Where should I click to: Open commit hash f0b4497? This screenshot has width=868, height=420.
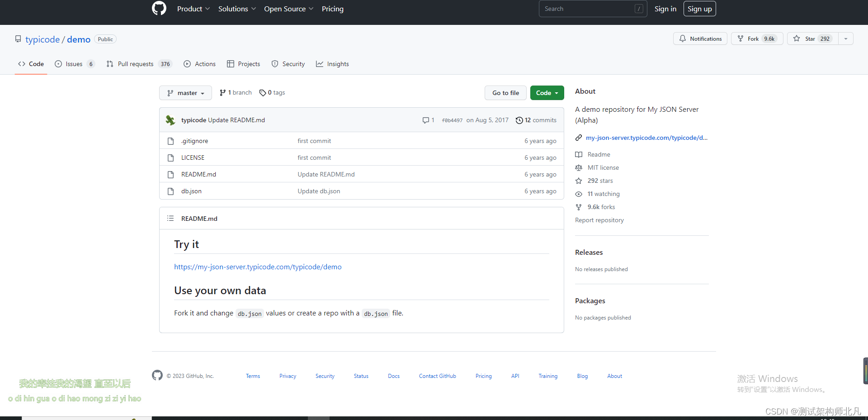[452, 120]
